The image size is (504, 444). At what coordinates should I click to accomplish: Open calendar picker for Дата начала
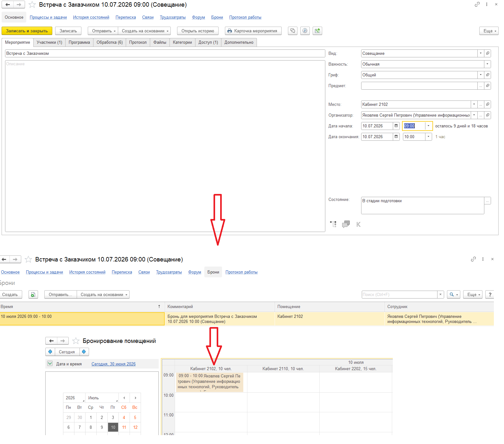pyautogui.click(x=396, y=126)
